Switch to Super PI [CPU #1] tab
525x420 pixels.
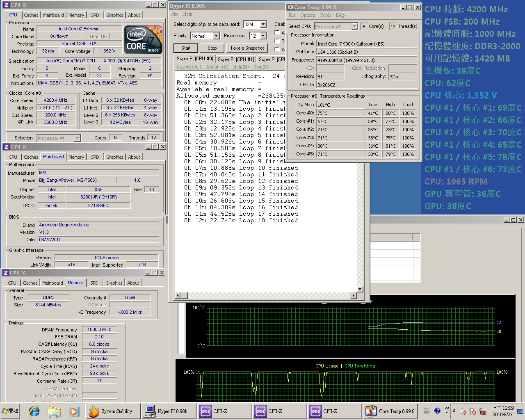point(236,59)
